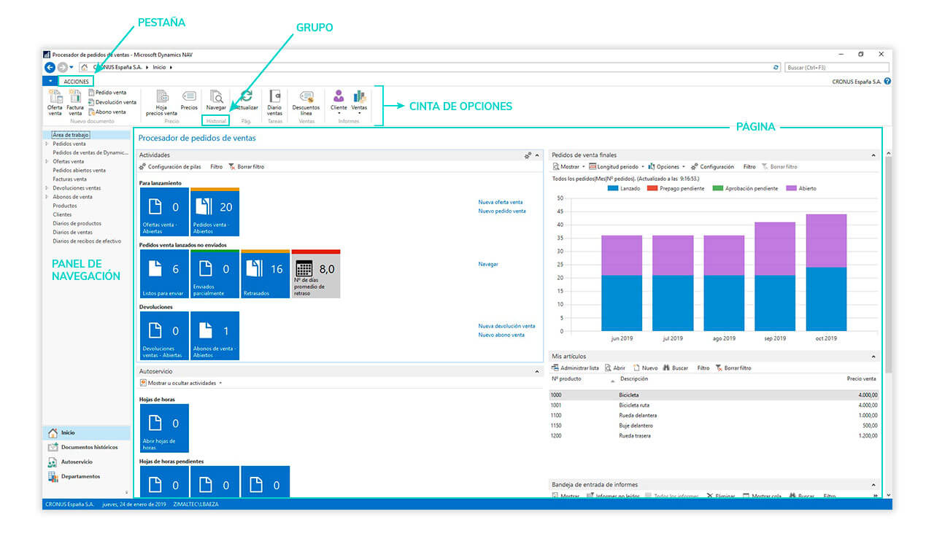Image resolution: width=934 pixels, height=560 pixels.
Task: Expand Mostrar u ocultar actividades dropdown
Action: coord(220,383)
